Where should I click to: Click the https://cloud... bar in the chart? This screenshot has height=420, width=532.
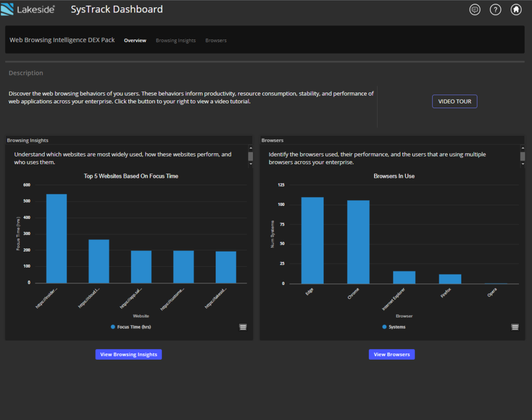tap(99, 261)
